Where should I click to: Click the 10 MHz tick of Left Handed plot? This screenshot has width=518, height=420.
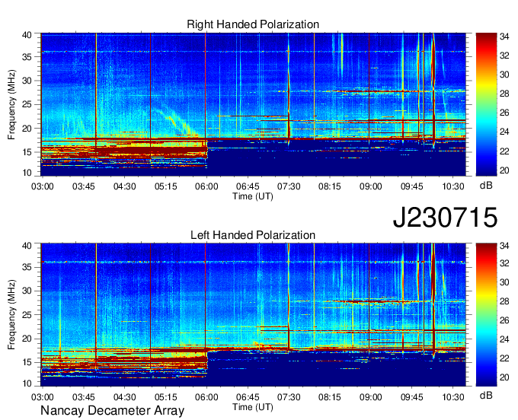point(27,383)
